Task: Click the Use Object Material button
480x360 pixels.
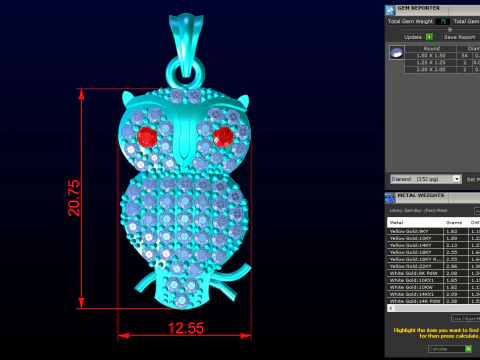Action: (x=466, y=318)
